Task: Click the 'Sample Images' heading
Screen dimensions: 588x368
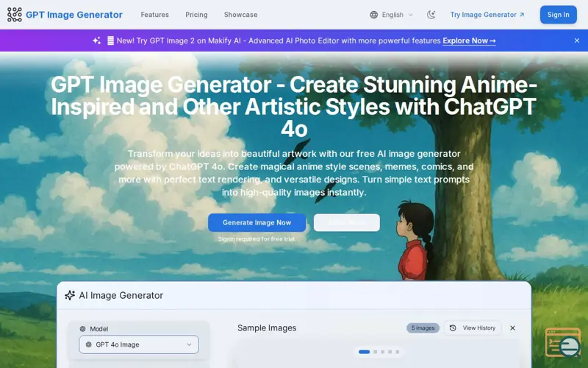Action: [x=267, y=328]
